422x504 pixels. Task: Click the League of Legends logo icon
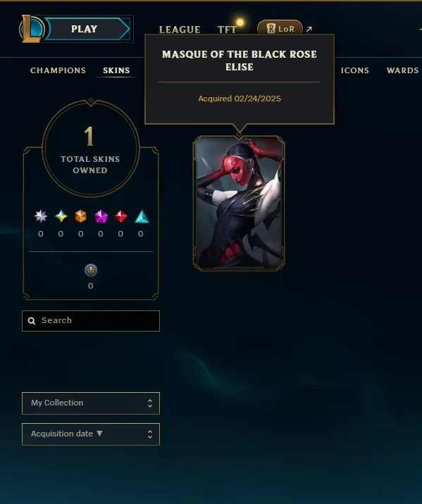coord(31,29)
